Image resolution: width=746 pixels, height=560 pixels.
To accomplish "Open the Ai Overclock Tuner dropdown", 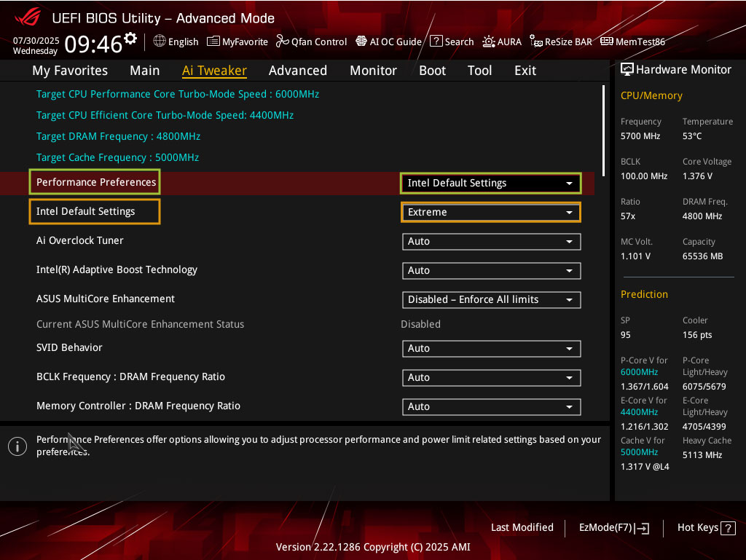I will (491, 241).
